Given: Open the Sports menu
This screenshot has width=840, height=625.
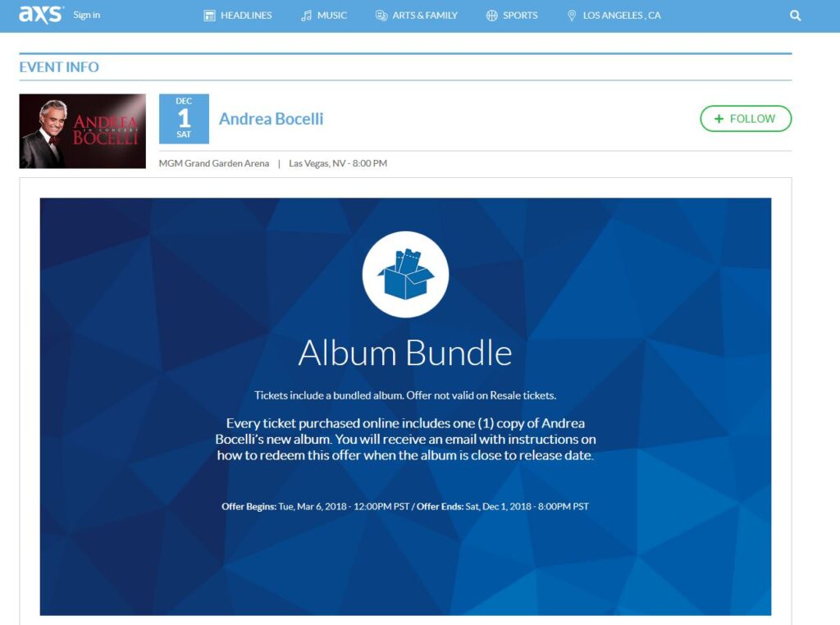Looking at the screenshot, I should (x=512, y=16).
